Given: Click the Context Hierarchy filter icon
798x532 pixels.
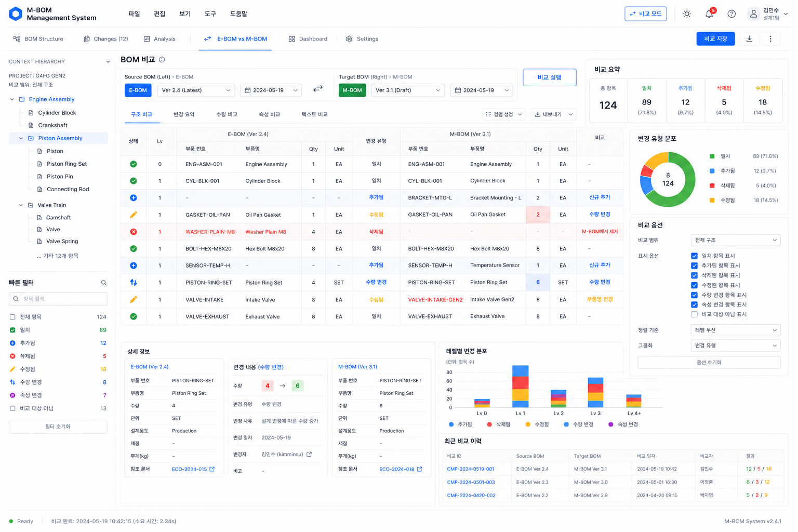Looking at the screenshot, I should 108,61.
